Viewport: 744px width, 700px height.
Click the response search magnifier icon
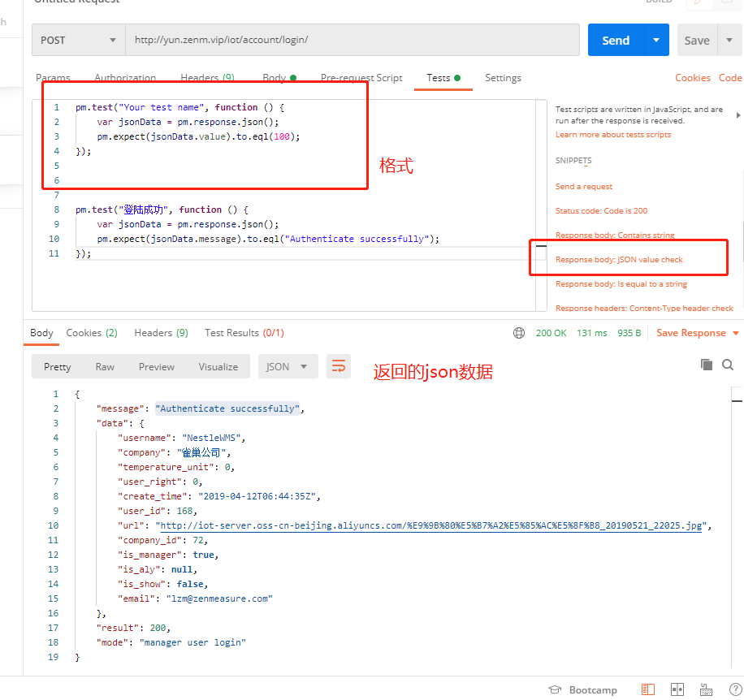point(728,365)
